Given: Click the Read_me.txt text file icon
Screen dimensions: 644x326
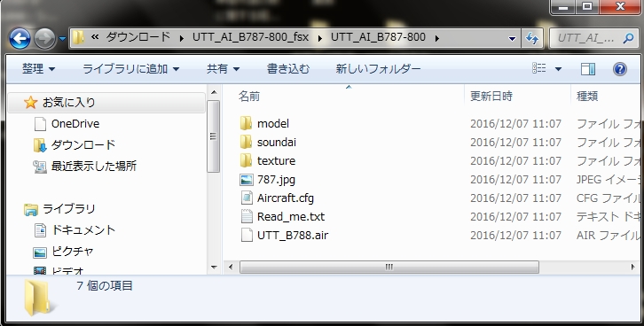Looking at the screenshot, I should pos(247,216).
